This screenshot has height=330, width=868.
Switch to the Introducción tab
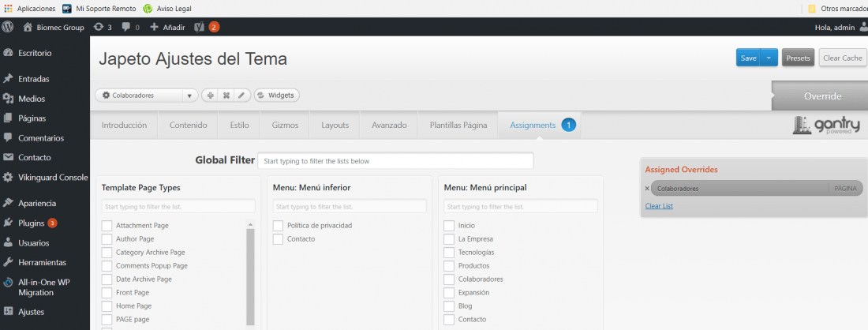coord(124,126)
